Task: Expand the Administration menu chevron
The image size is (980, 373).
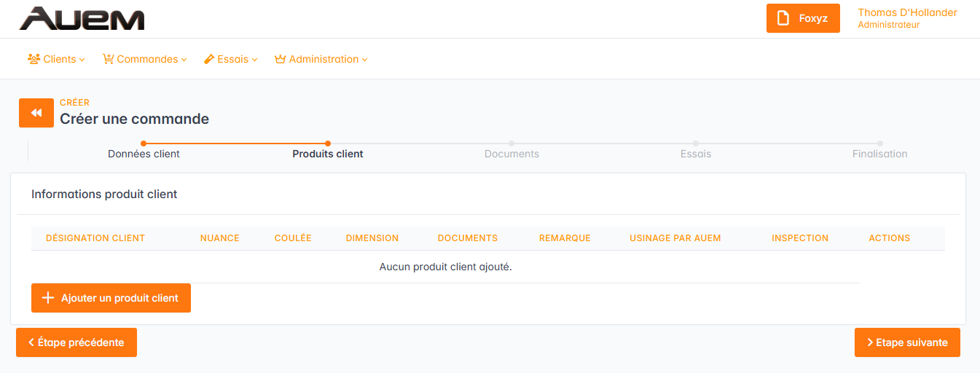Action: point(364,60)
